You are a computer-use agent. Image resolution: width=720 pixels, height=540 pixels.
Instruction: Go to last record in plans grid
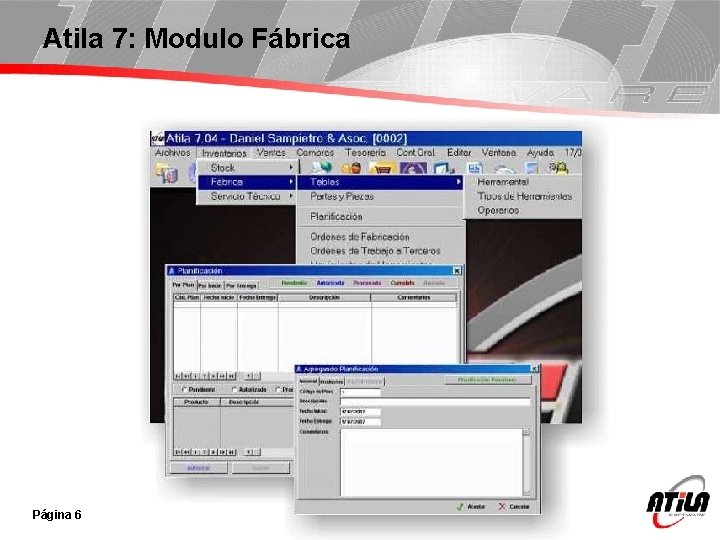pyautogui.click(x=231, y=376)
